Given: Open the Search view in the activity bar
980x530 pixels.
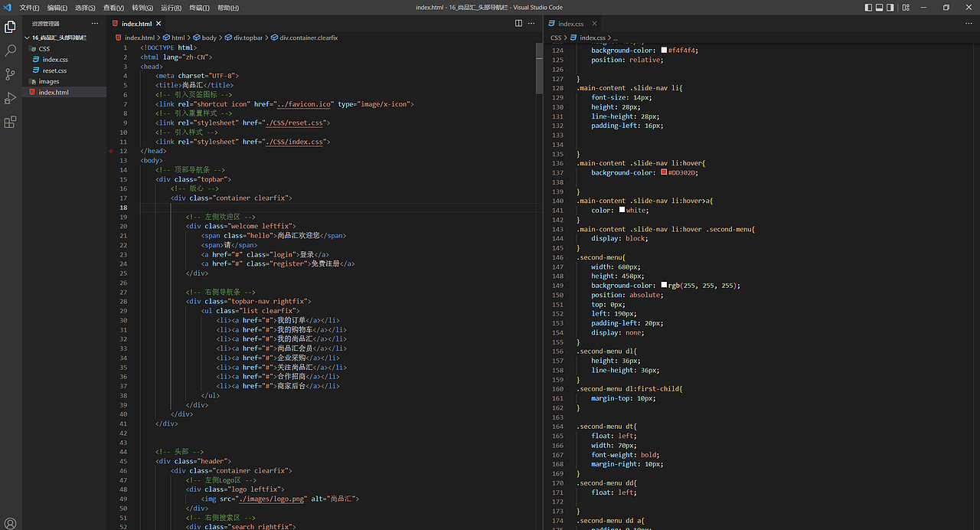Looking at the screenshot, I should [10, 50].
